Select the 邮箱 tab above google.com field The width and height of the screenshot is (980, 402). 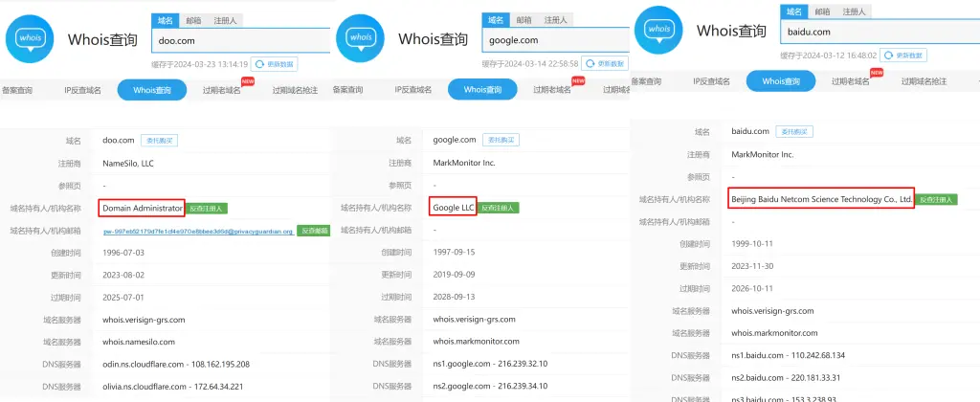point(523,20)
